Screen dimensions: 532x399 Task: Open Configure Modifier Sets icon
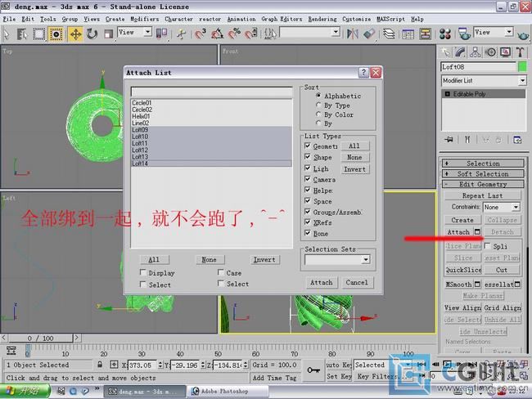(517, 140)
